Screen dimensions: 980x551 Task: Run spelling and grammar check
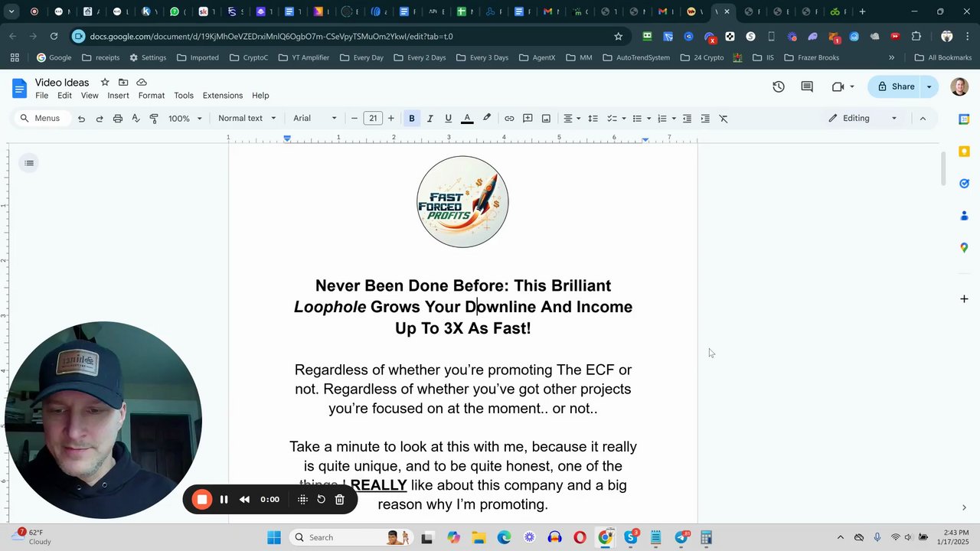click(136, 119)
